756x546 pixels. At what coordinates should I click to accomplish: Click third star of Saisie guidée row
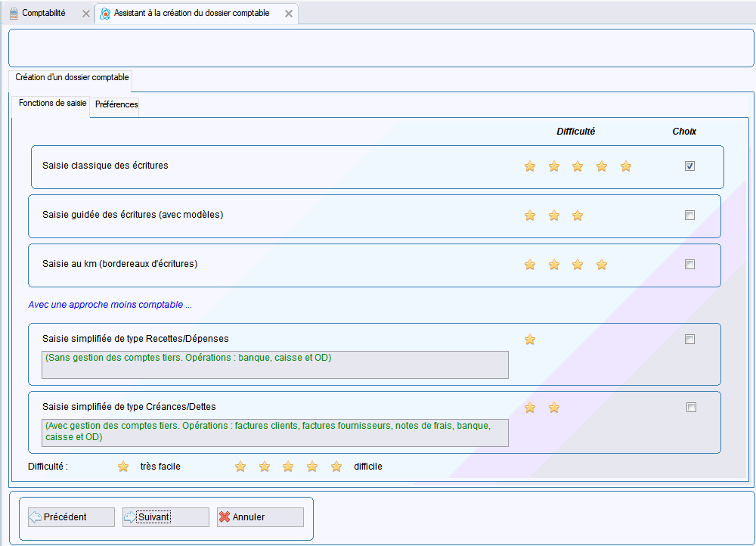coord(578,216)
